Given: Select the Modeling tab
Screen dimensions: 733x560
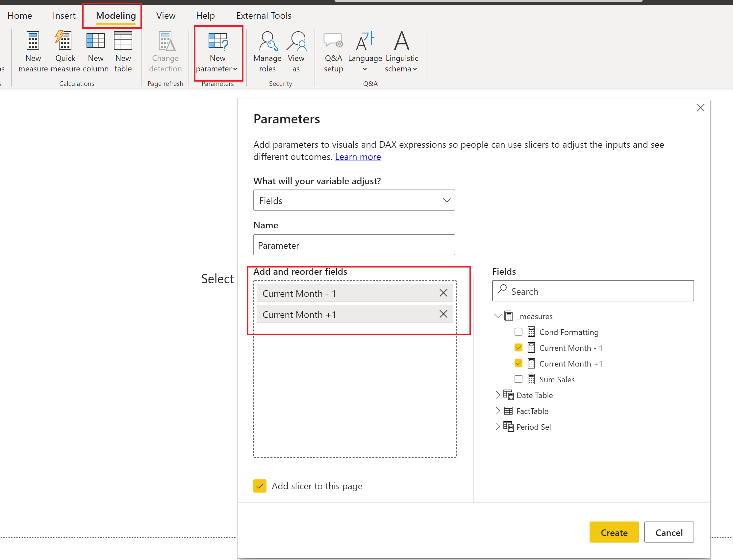Looking at the screenshot, I should tap(116, 15).
